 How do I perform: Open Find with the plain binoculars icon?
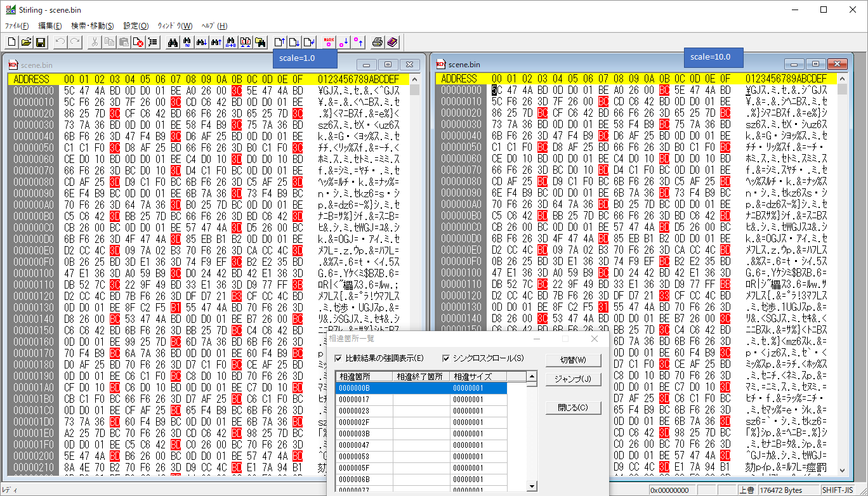click(172, 42)
